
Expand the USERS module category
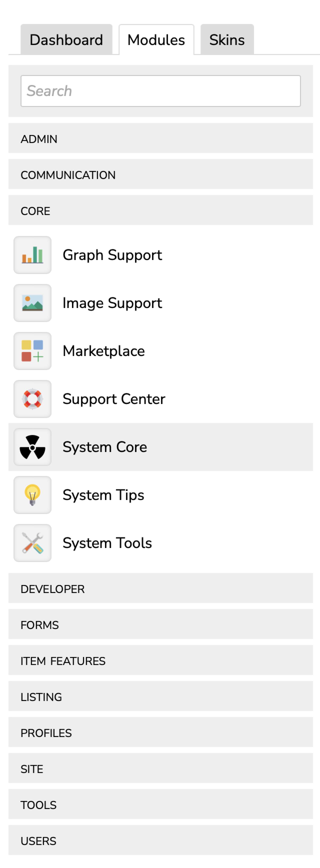pos(160,841)
